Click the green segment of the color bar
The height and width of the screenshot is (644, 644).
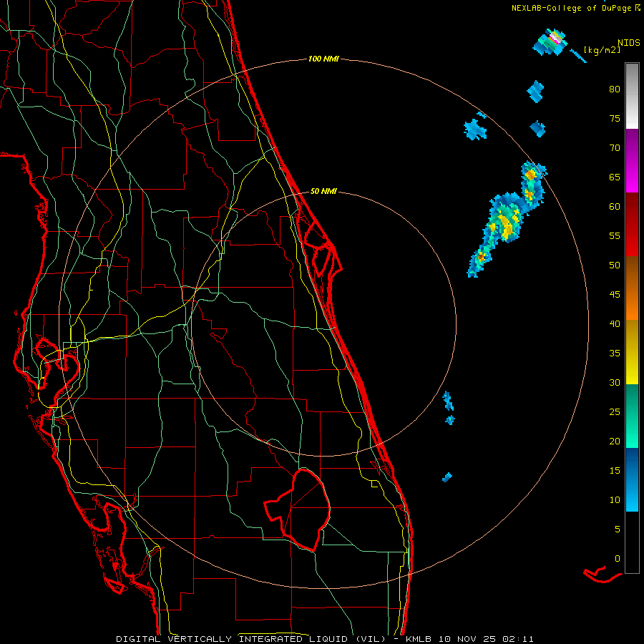[632, 416]
